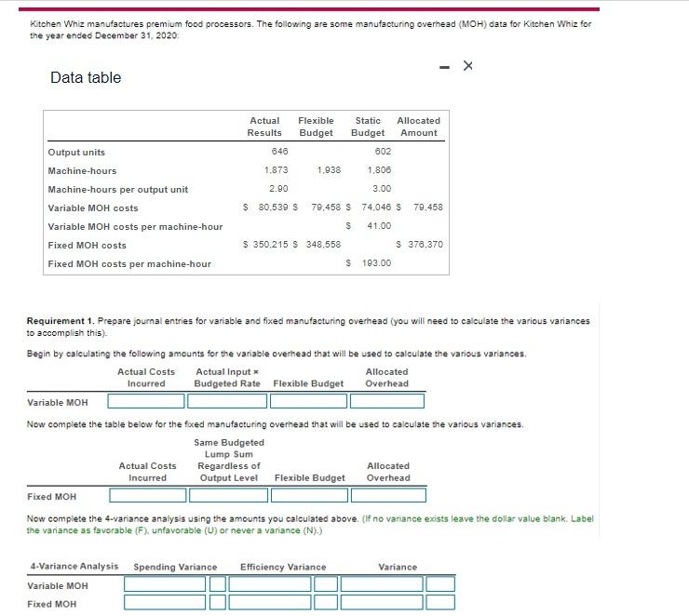The height and width of the screenshot is (616, 689).
Task: Select flexible budget machine-hours 1,938
Action: [x=329, y=170]
